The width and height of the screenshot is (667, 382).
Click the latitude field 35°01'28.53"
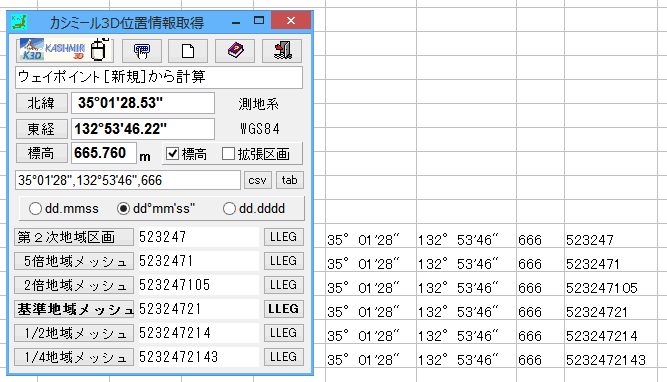click(x=143, y=103)
